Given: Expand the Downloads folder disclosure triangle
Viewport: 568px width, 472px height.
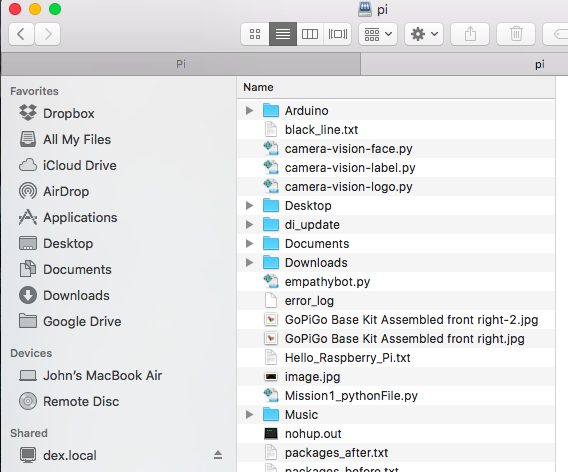Looking at the screenshot, I should (249, 263).
